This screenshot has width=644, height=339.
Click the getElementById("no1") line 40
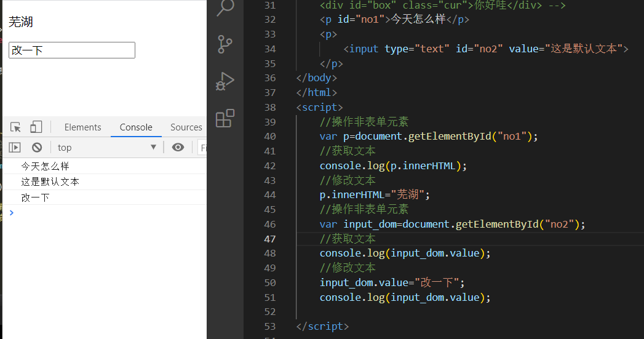[429, 137]
